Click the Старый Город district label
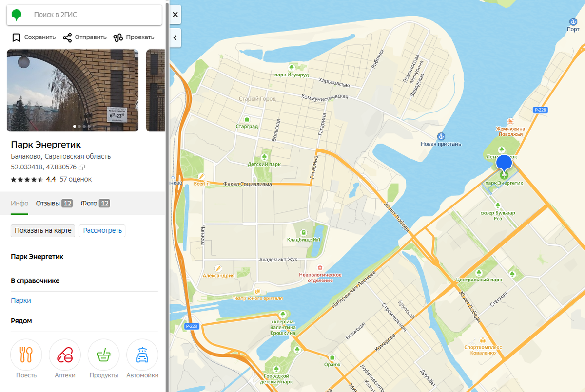Viewport: 585px width, 392px height. point(257,99)
